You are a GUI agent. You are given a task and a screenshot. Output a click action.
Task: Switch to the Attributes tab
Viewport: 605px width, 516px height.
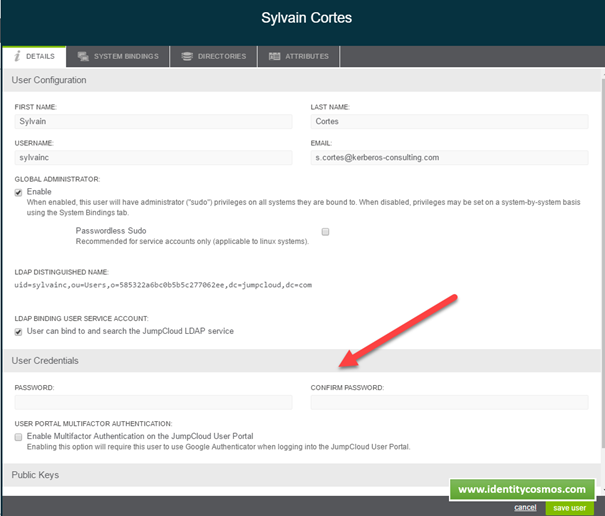pyautogui.click(x=299, y=56)
